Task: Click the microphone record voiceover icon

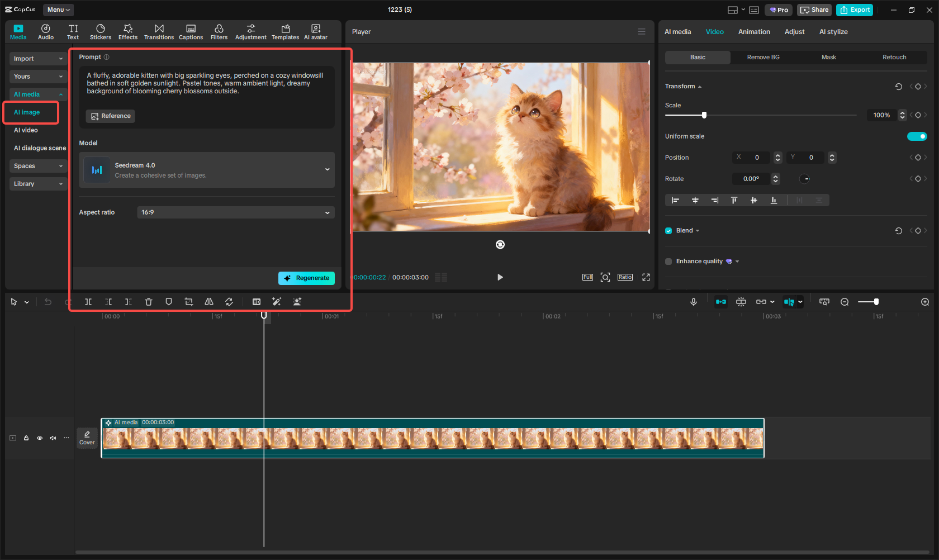Action: (x=694, y=302)
